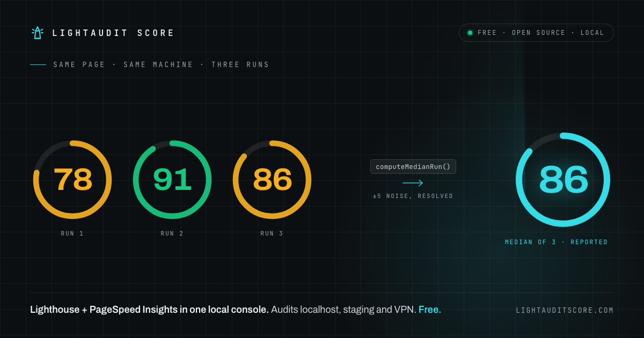Click the cyan arrow under computeMedianRun()

click(413, 183)
